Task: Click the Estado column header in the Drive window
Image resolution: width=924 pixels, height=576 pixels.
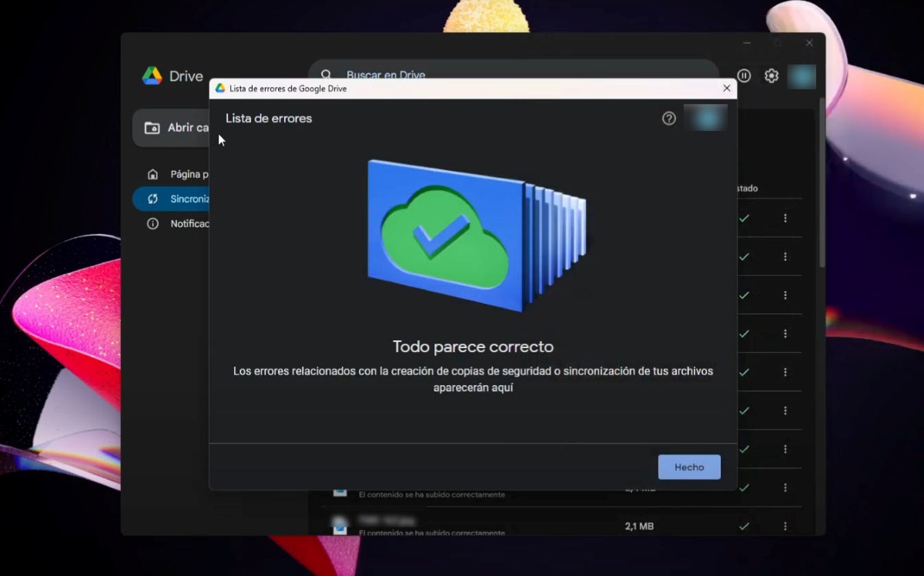Action: click(747, 188)
